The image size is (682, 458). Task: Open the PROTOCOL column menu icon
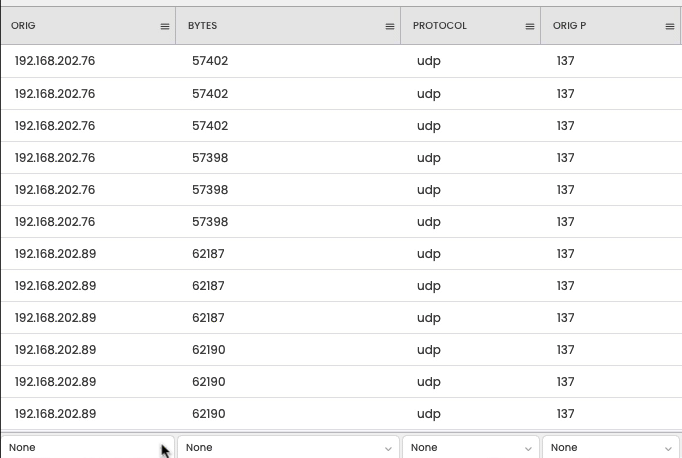[x=530, y=27]
